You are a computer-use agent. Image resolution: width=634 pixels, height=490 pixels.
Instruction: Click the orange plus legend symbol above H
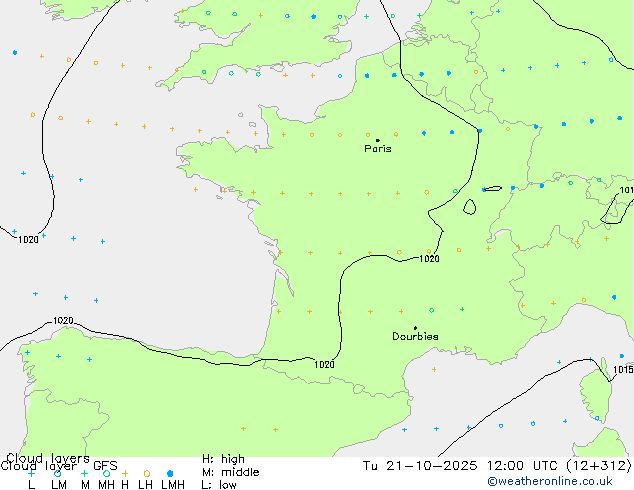(x=125, y=473)
